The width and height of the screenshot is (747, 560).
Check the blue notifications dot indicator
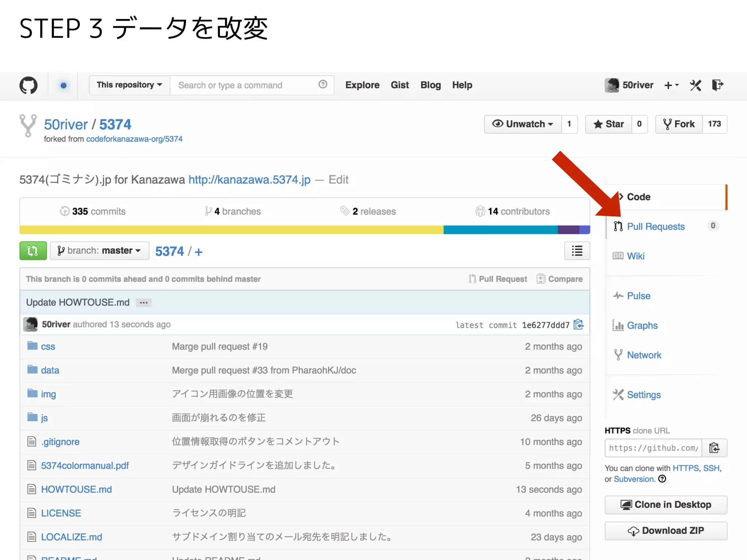pos(63,85)
